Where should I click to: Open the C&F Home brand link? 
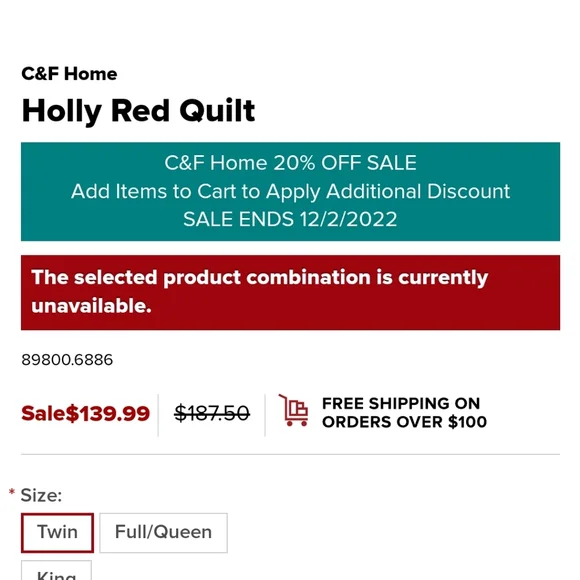click(x=69, y=74)
